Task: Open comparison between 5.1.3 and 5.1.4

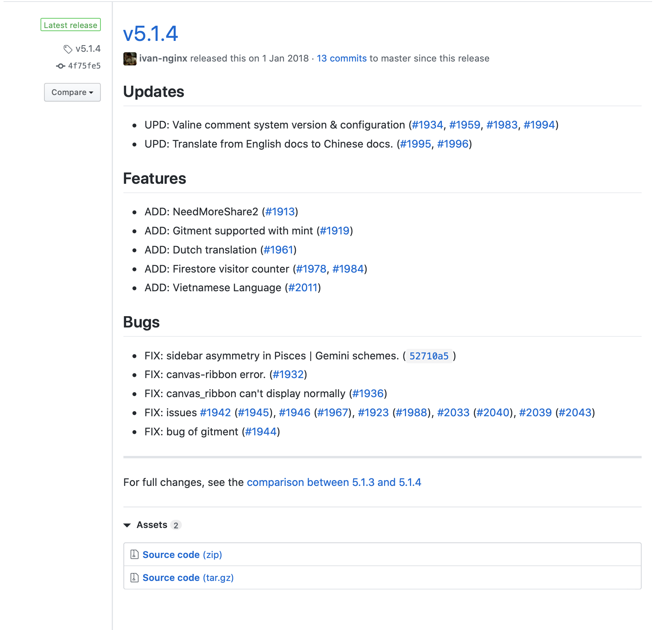Action: (334, 482)
